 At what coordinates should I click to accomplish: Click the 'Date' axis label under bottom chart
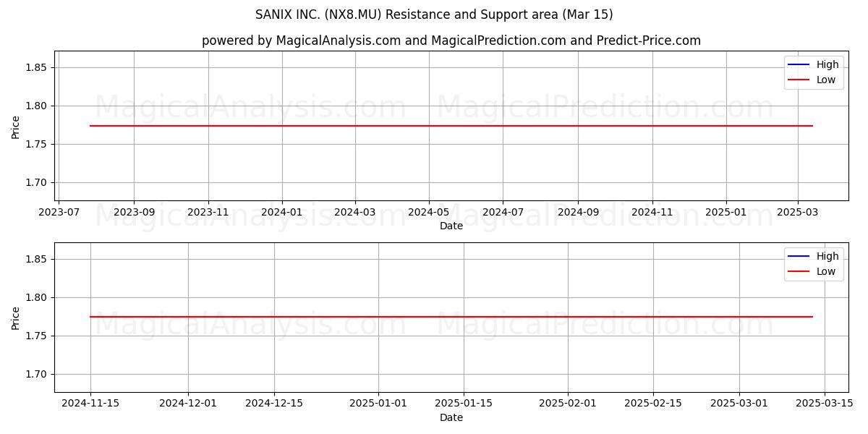pos(451,417)
